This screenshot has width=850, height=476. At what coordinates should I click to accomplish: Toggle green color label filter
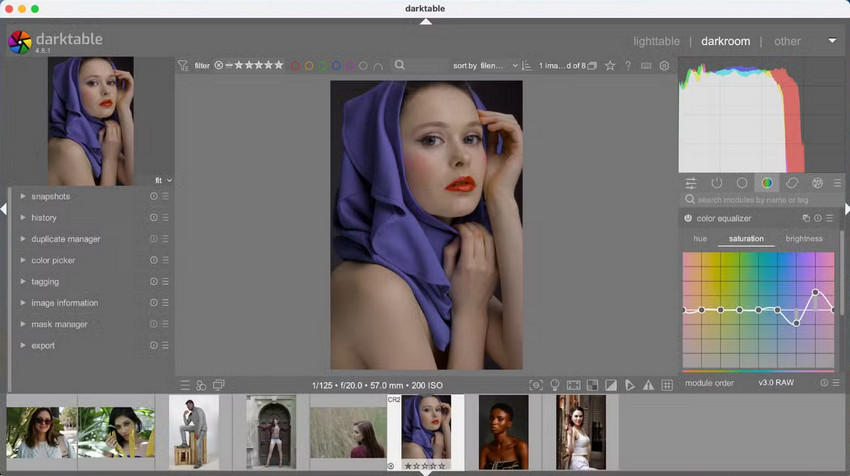322,66
